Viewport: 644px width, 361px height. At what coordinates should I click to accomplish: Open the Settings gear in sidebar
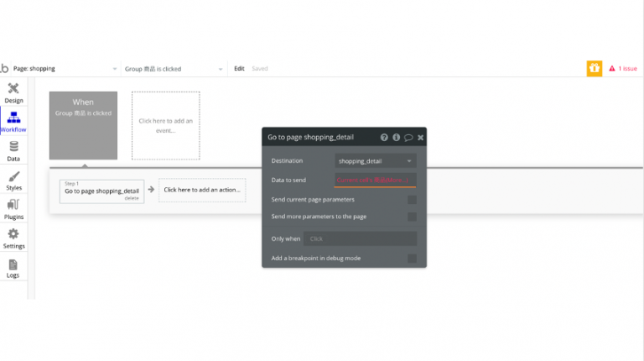(13, 238)
